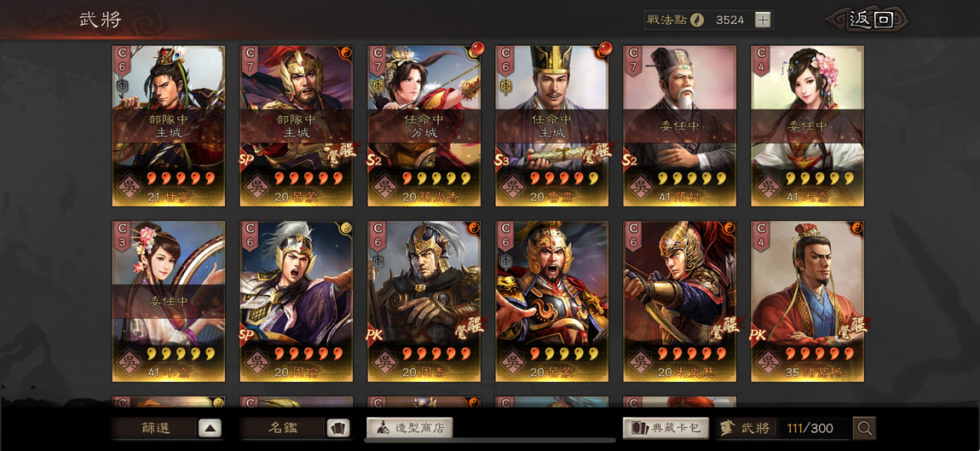Image resolution: width=980 pixels, height=451 pixels.
Task: Select the 大喬 general card
Action: tap(808, 125)
